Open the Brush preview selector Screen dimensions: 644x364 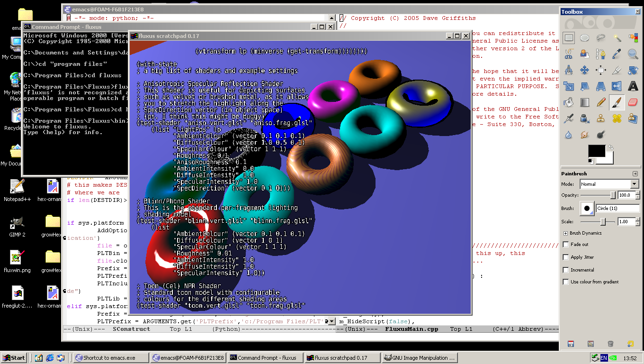[x=587, y=208]
